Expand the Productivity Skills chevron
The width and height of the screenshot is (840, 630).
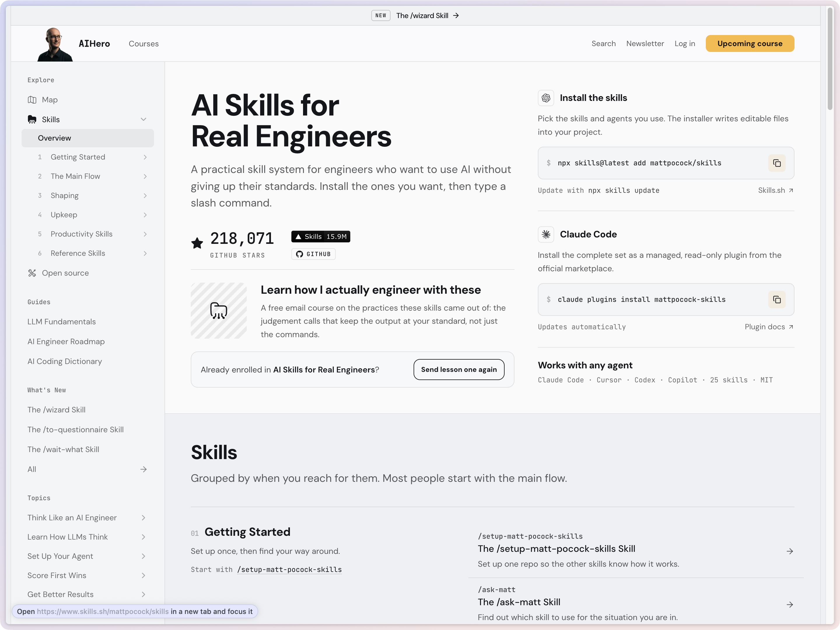(x=145, y=234)
